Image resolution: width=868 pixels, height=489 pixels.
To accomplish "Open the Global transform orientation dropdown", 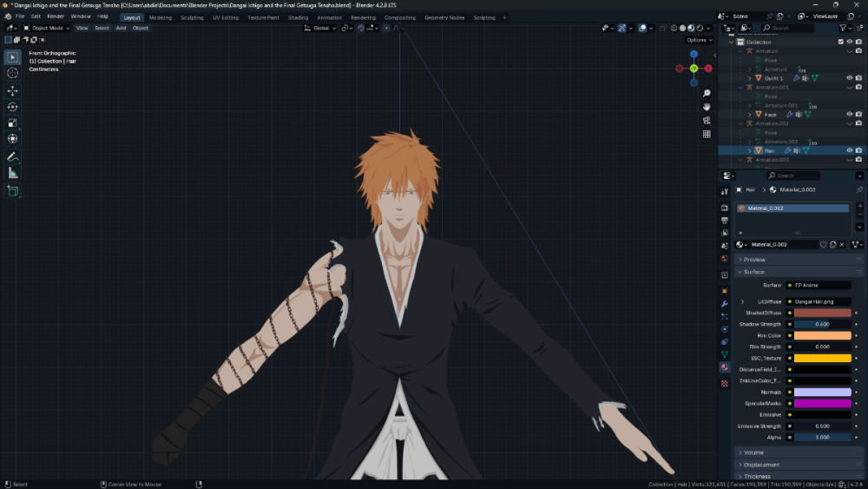I will pos(320,29).
